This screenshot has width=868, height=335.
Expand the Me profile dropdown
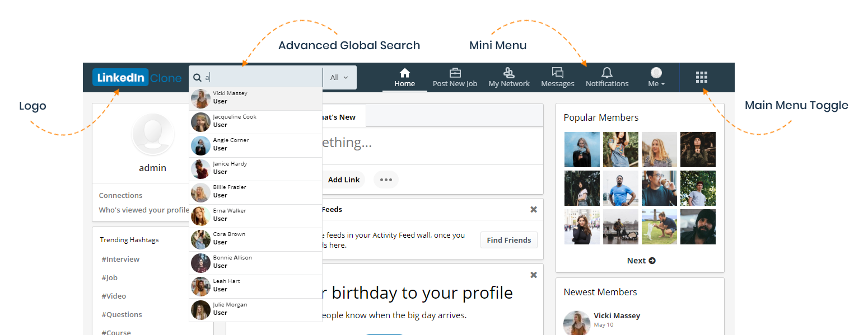(656, 78)
